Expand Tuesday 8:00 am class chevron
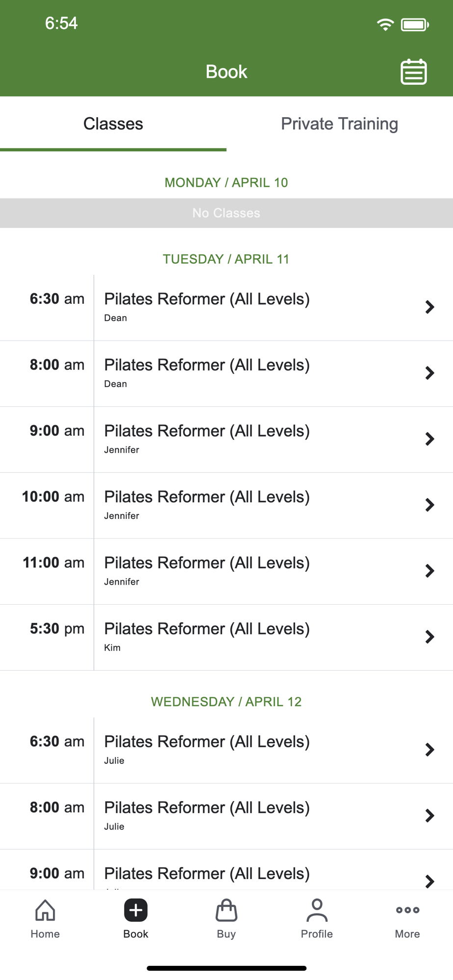 click(429, 373)
